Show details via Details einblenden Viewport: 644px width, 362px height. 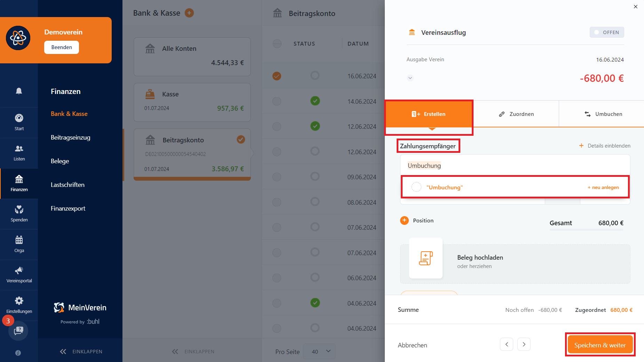tap(605, 146)
